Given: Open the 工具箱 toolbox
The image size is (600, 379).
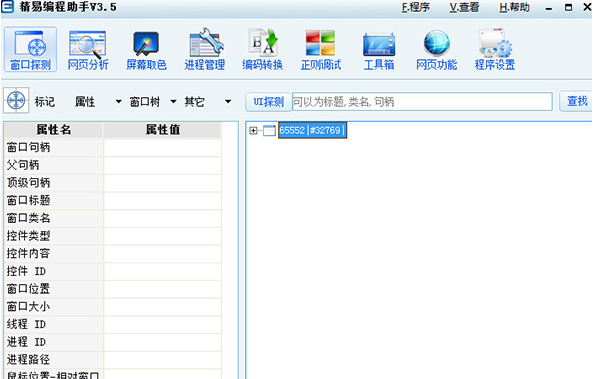Looking at the screenshot, I should point(379,49).
